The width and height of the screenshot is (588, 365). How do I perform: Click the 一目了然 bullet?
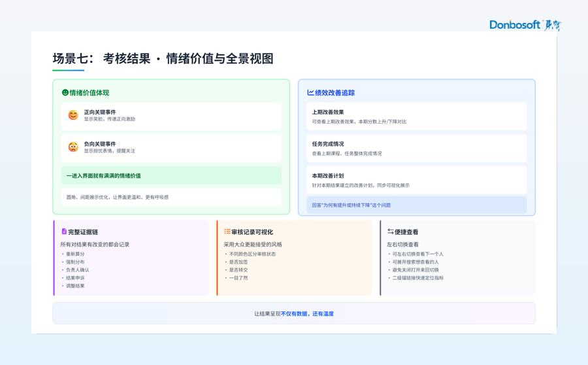(238, 278)
